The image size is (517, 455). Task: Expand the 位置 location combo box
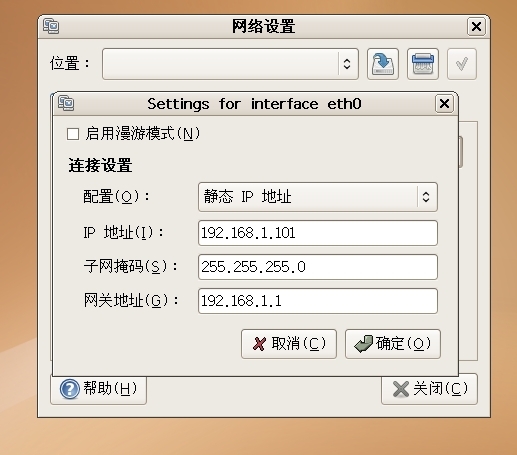point(230,64)
